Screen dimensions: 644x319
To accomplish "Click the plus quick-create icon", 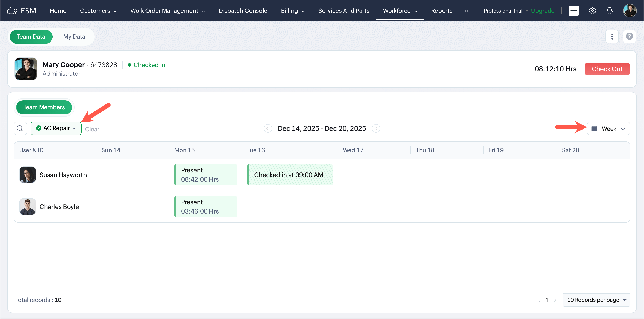I will 574,10.
